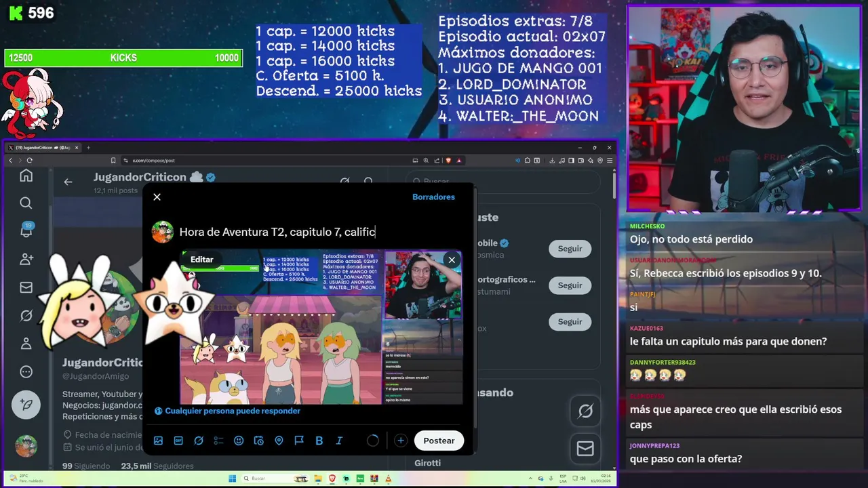The height and width of the screenshot is (488, 868).
Task: Toggle italic text formatting
Action: tap(339, 441)
